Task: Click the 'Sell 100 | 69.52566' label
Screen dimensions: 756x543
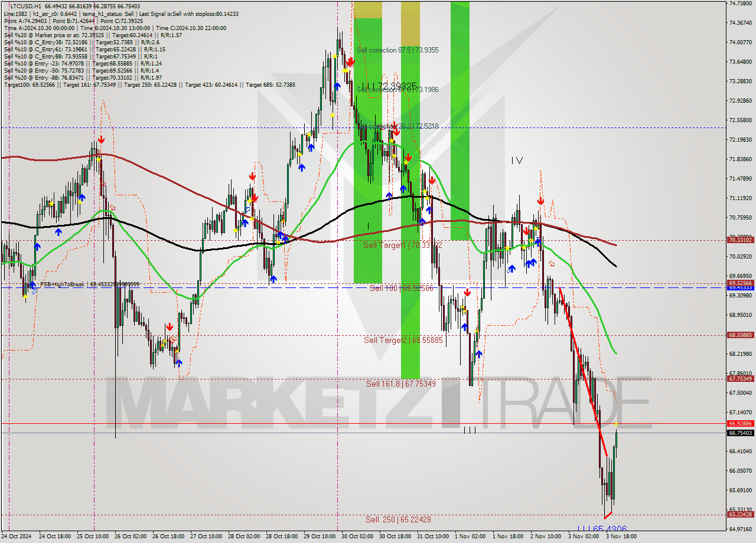Action: (402, 288)
